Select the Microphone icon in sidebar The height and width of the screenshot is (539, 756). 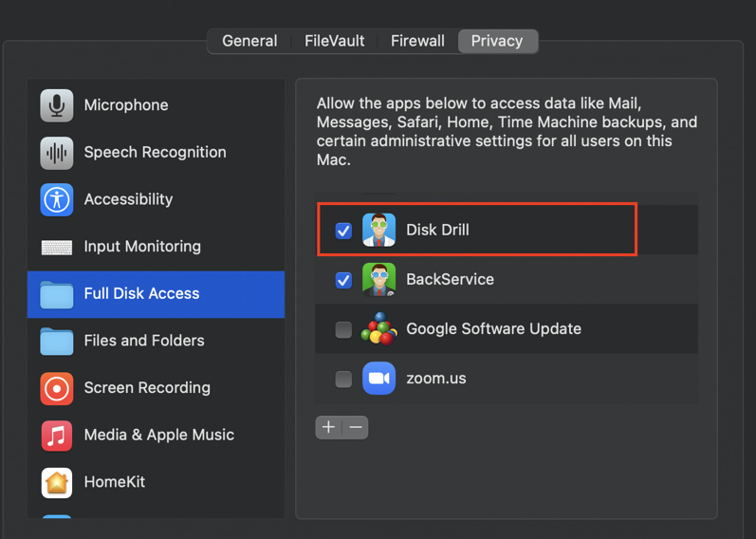(57, 105)
